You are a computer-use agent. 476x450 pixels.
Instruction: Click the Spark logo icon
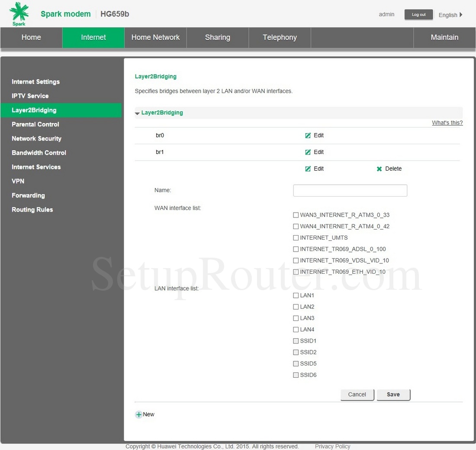19,14
